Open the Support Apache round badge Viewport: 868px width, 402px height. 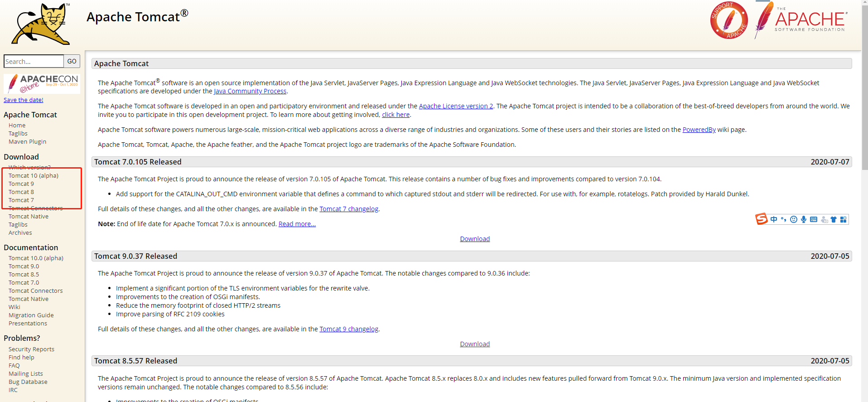point(729,20)
